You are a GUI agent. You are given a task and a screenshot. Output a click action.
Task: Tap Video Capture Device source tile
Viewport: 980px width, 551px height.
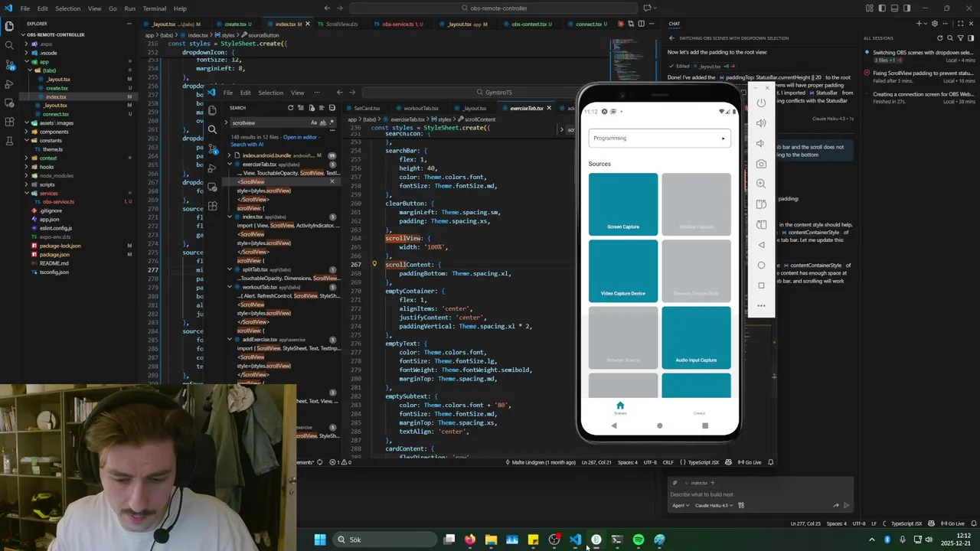[623, 271]
